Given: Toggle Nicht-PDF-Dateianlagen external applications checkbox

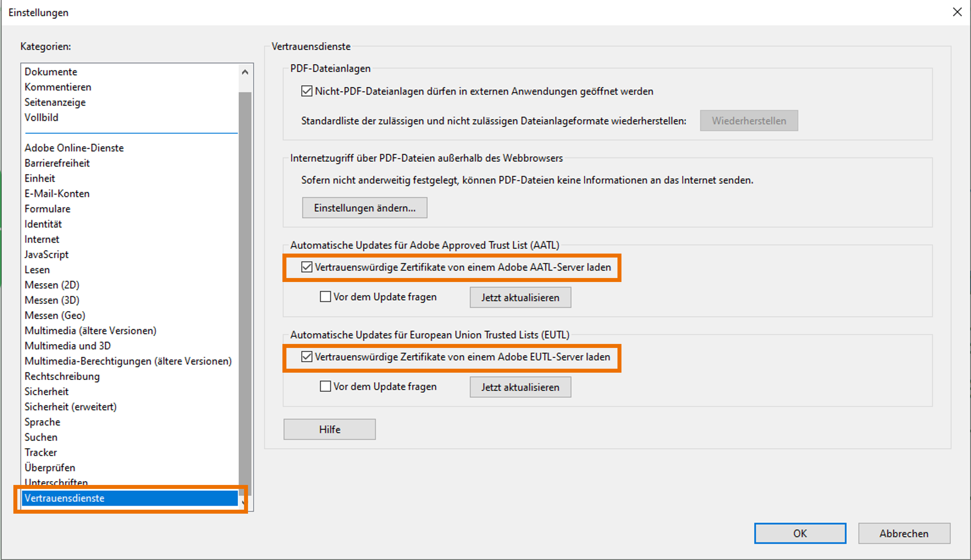Looking at the screenshot, I should pyautogui.click(x=306, y=91).
